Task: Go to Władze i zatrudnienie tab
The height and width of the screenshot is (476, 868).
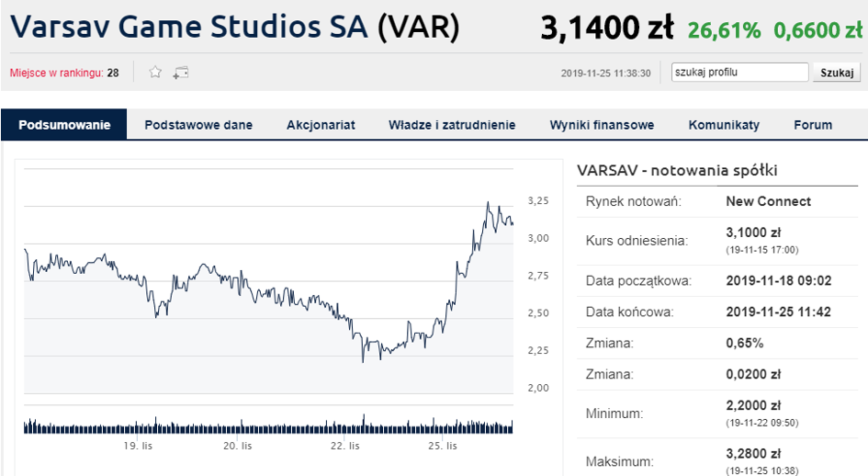Action: click(452, 125)
